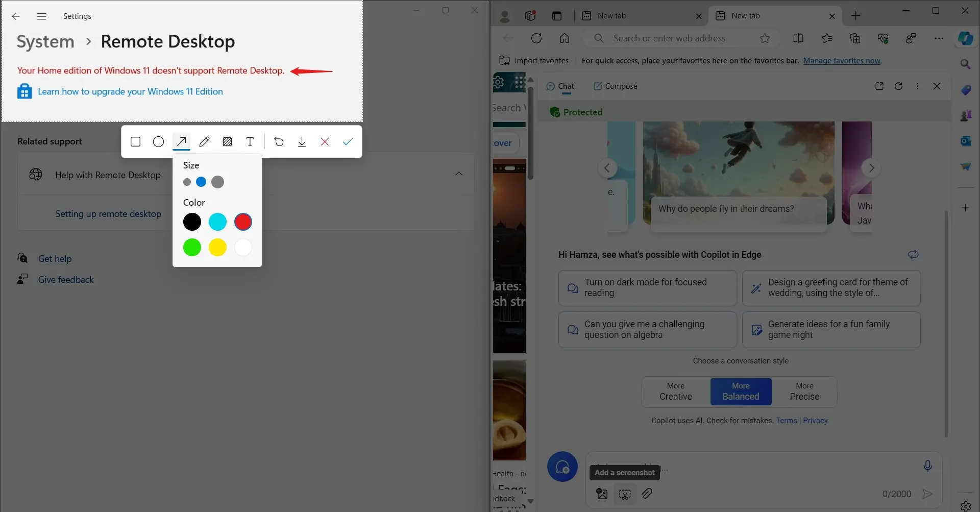Pick the red annotation color swatch

[x=243, y=222]
